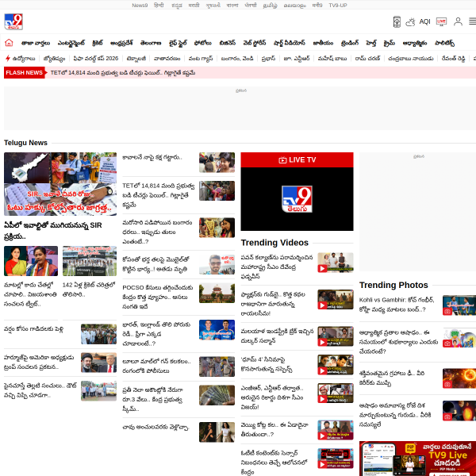Open the తాజా వార్తలు (Latest news) nav item
The height and width of the screenshot is (476, 476).
36,43
